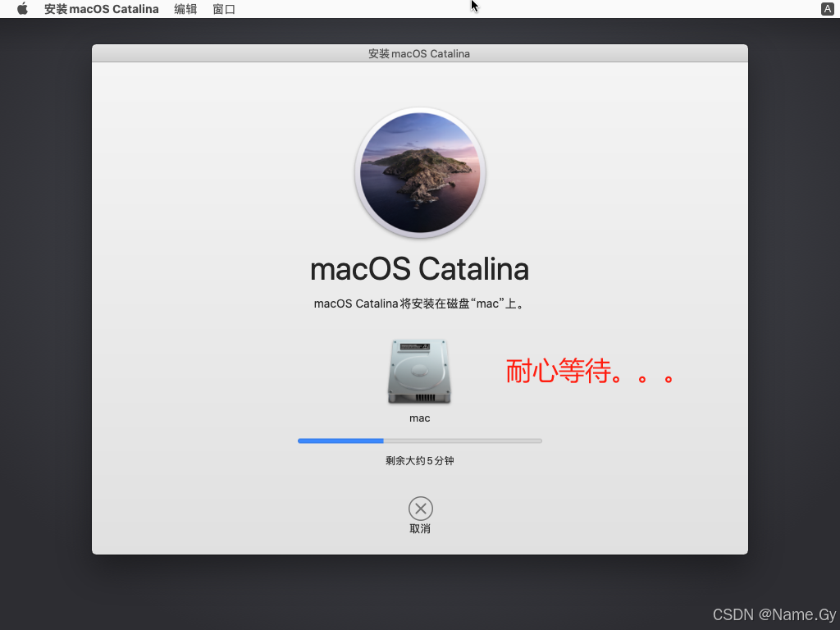Image resolution: width=840 pixels, height=630 pixels.
Task: Open the 安装 macOS Catalina app menu
Action: (101, 9)
